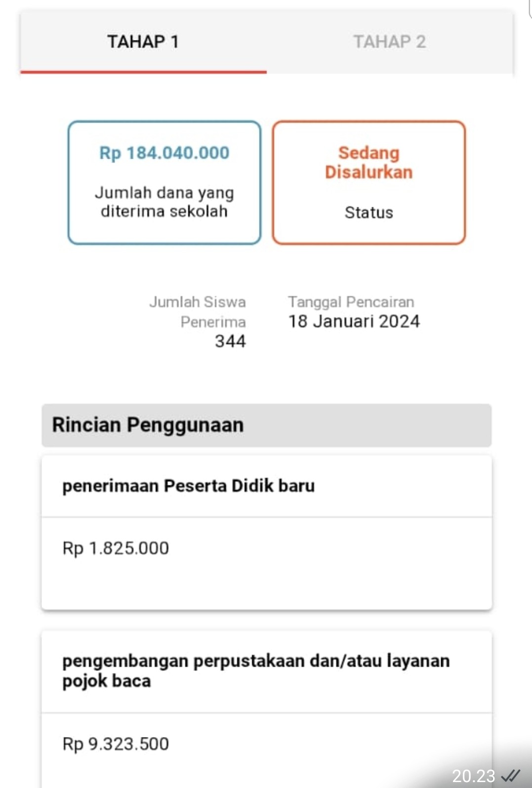Tap the 20.23 message timestamp
The height and width of the screenshot is (788, 532).
tap(473, 776)
